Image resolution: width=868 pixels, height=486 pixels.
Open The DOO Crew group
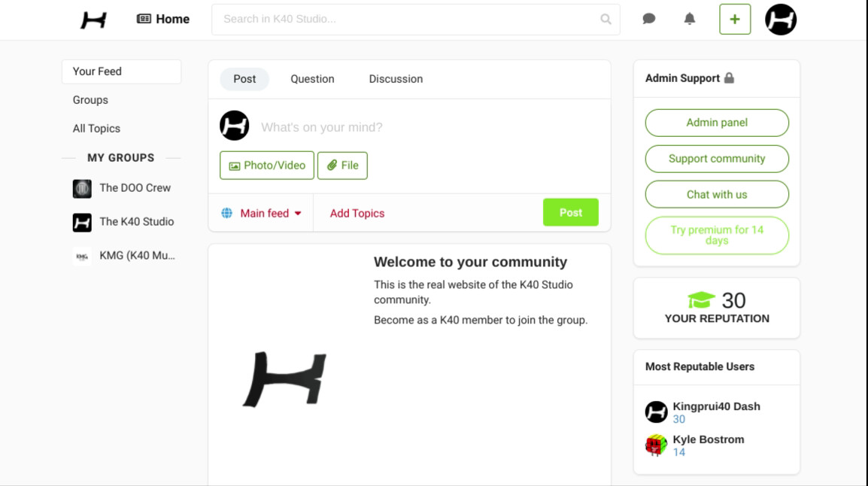pyautogui.click(x=135, y=188)
